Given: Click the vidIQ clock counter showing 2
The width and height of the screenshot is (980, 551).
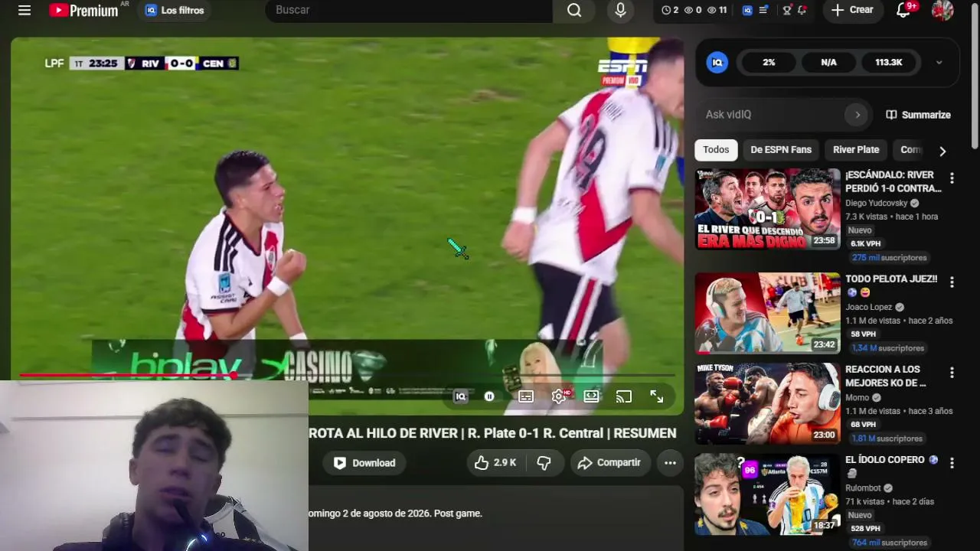Looking at the screenshot, I should tap(670, 10).
